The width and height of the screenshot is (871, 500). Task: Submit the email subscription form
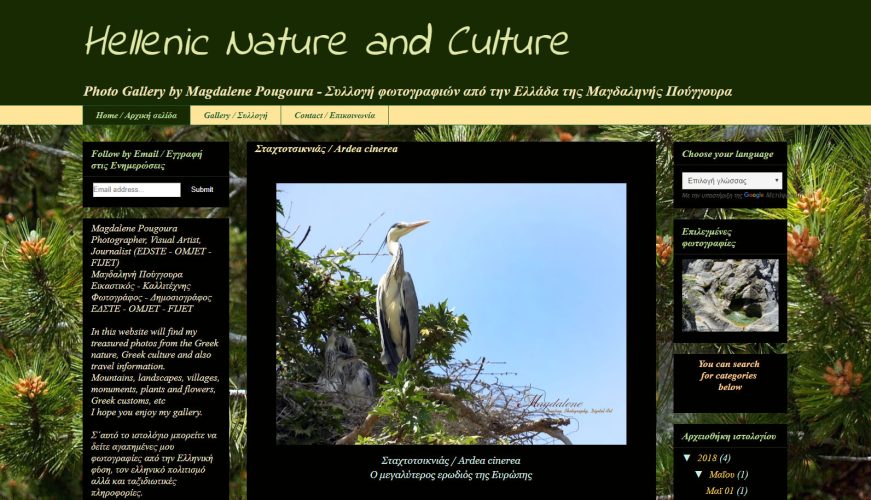(202, 189)
